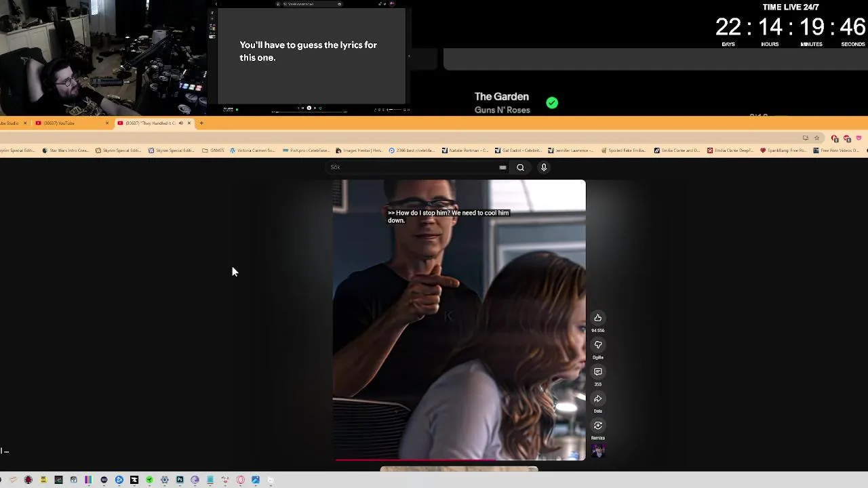Click green checkmark beside The Garden
The height and width of the screenshot is (488, 868).
pyautogui.click(x=552, y=103)
